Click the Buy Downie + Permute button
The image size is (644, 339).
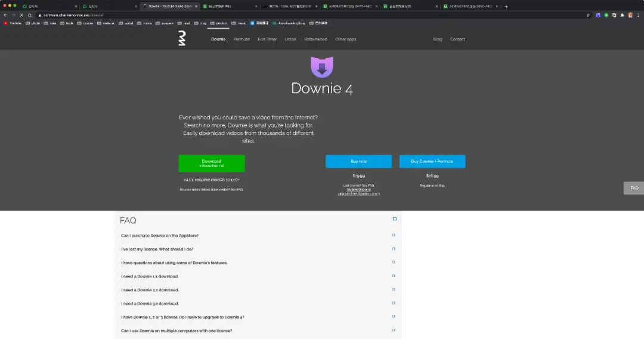click(x=432, y=162)
